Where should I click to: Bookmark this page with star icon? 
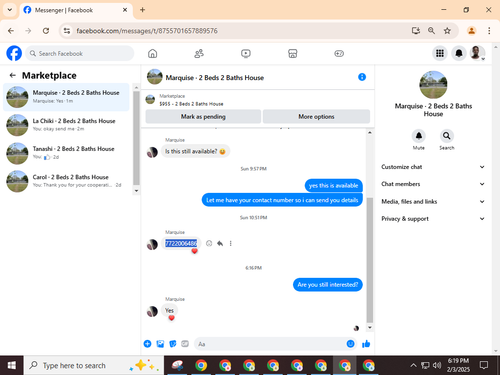[x=447, y=31]
